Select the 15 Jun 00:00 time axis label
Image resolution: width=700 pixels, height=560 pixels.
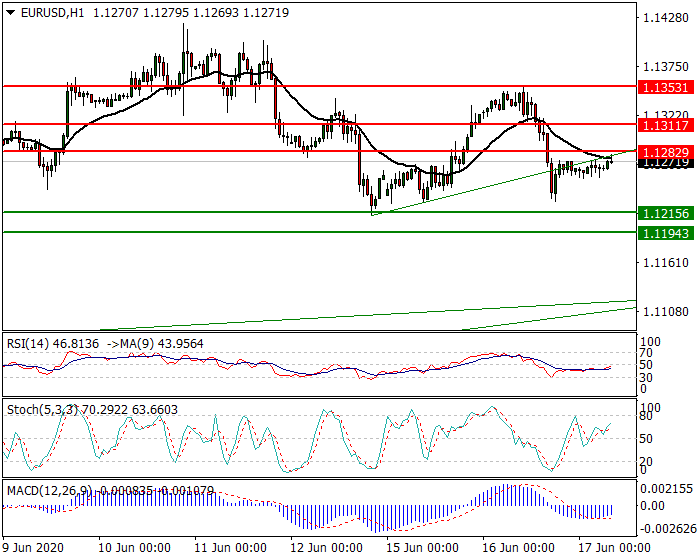click(x=422, y=547)
